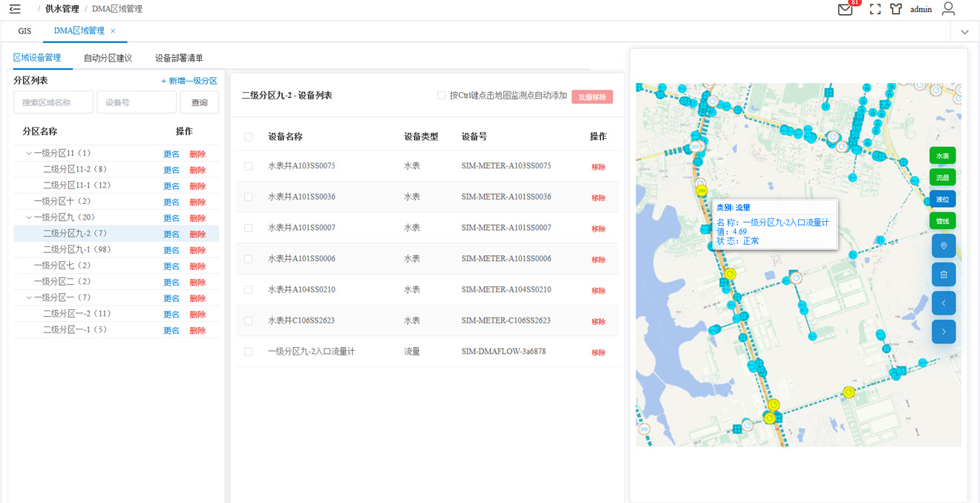980x503 pixels.
Task: Toggle the 水表 map layer button
Action: click(x=942, y=156)
